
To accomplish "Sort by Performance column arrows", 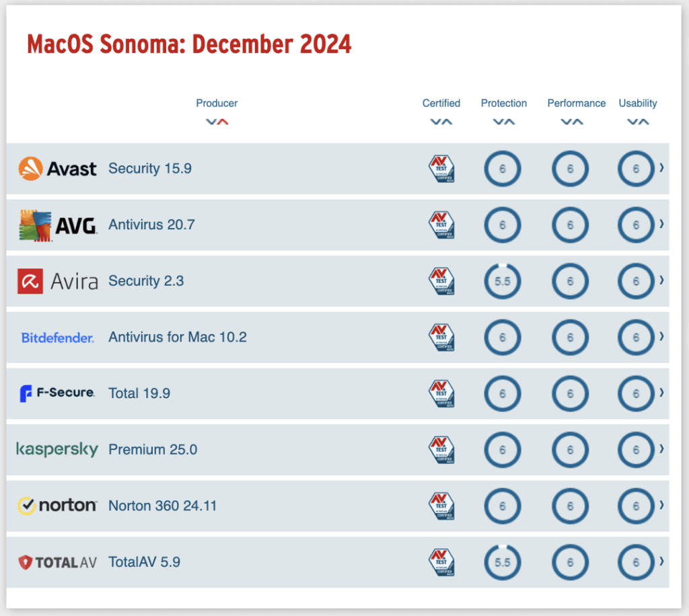I will (572, 122).
